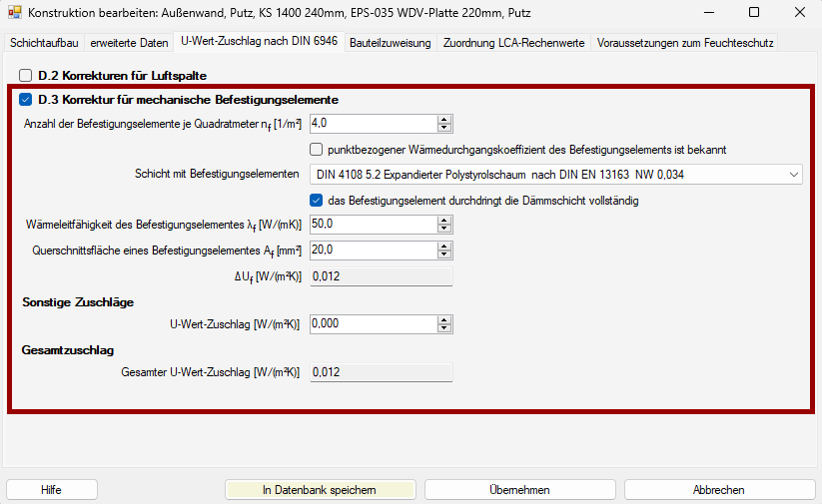This screenshot has height=504, width=822.
Task: Decrease number of fasteners per square meter
Action: pos(444,128)
